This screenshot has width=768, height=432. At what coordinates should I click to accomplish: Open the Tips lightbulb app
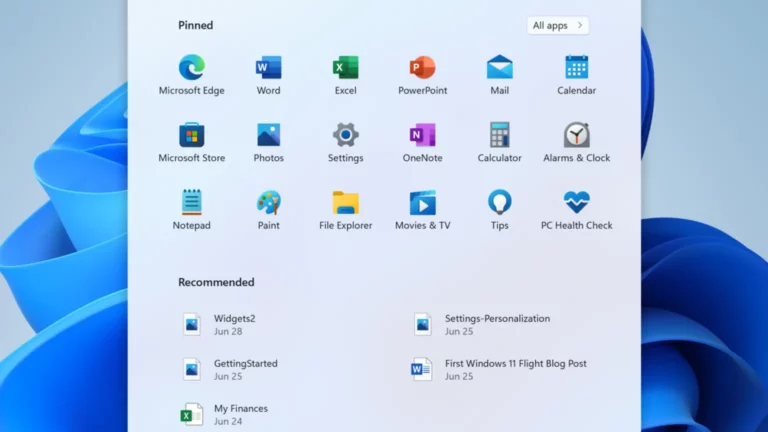pyautogui.click(x=500, y=210)
